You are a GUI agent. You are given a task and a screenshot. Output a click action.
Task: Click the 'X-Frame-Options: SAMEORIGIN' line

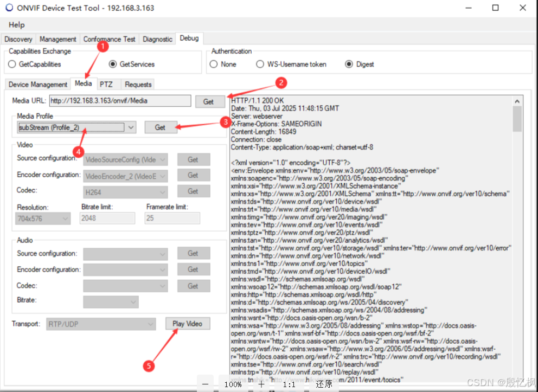(x=276, y=124)
